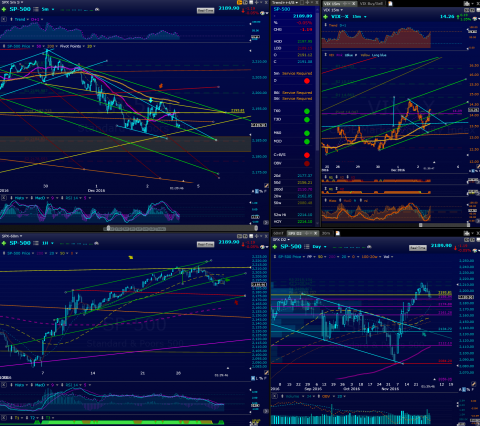This screenshot has height=426, width=480.
Task: Open the list icon next to SP-500 in the 1H chart
Action: (36, 243)
